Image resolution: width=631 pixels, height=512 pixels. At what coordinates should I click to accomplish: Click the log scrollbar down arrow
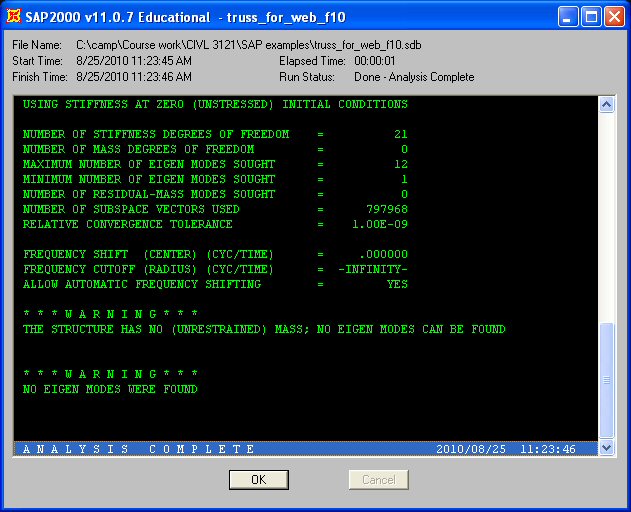point(606,447)
